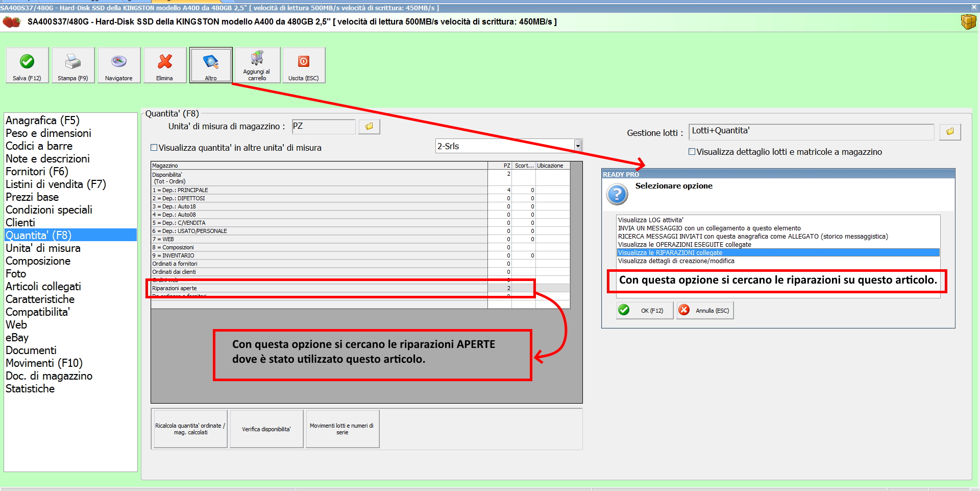This screenshot has width=980, height=491.
Task: Select Compatibilita' in sidebar
Action: coord(38,312)
